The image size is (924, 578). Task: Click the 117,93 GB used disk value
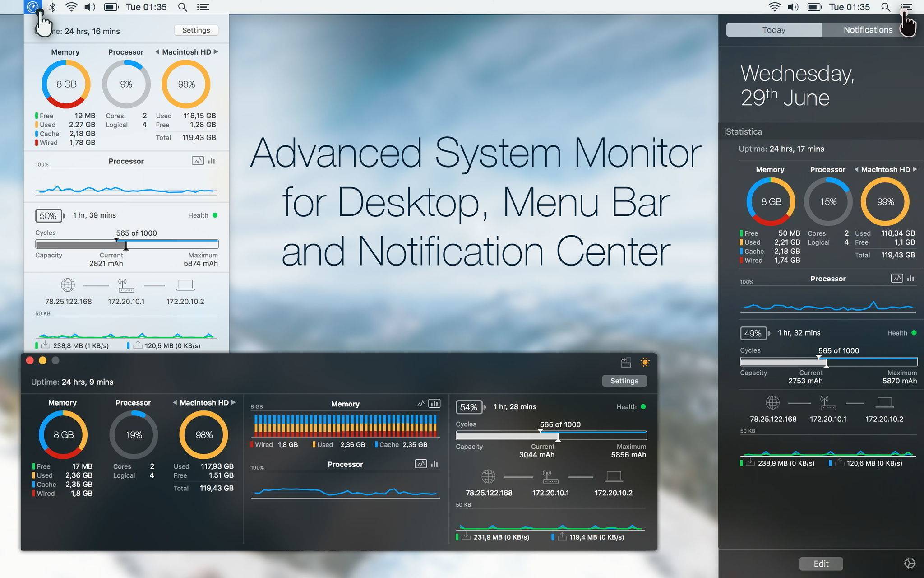pyautogui.click(x=217, y=466)
